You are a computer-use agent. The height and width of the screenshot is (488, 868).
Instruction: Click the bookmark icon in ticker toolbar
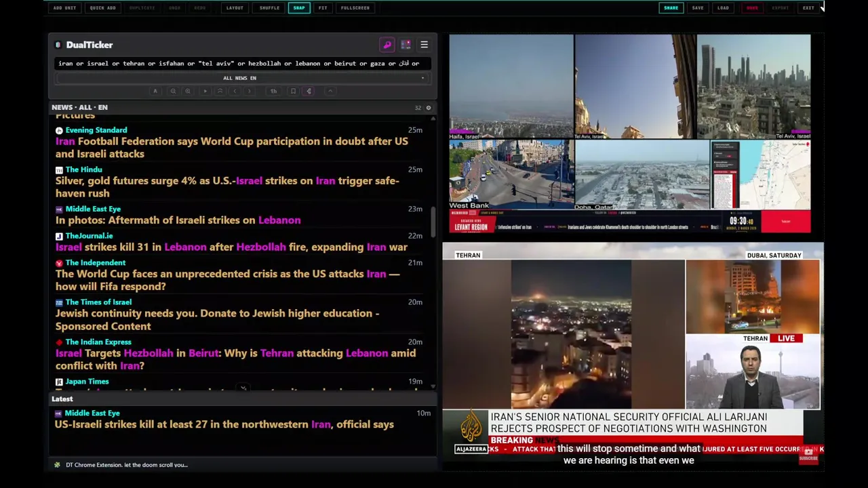293,91
